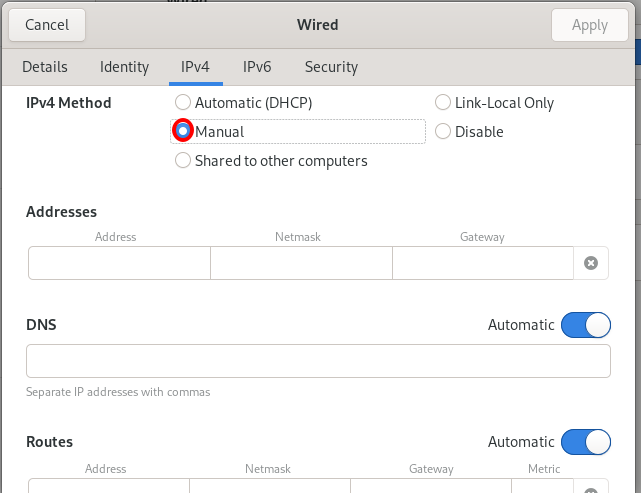This screenshot has width=641, height=493.
Task: Choose the Manual IPv4 method
Action: point(183,131)
